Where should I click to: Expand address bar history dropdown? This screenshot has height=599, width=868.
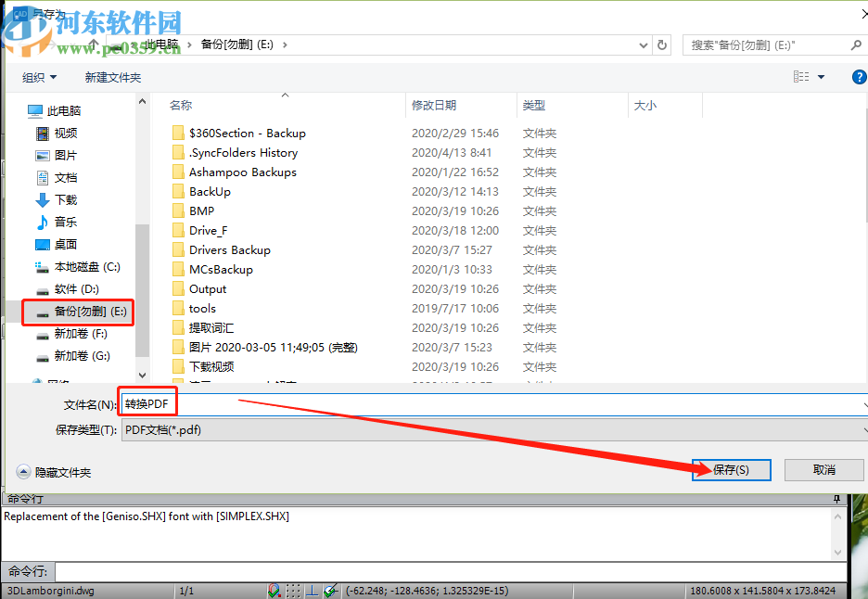[x=643, y=45]
